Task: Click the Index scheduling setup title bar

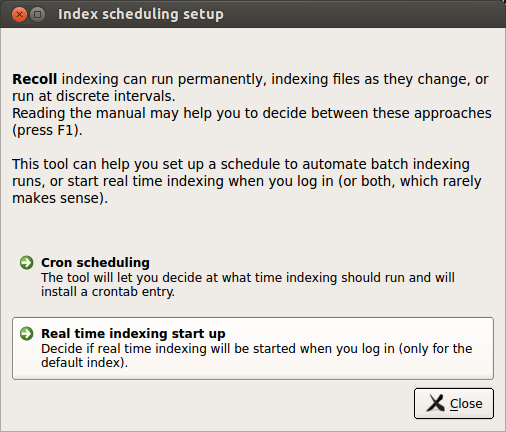Action: click(x=253, y=14)
